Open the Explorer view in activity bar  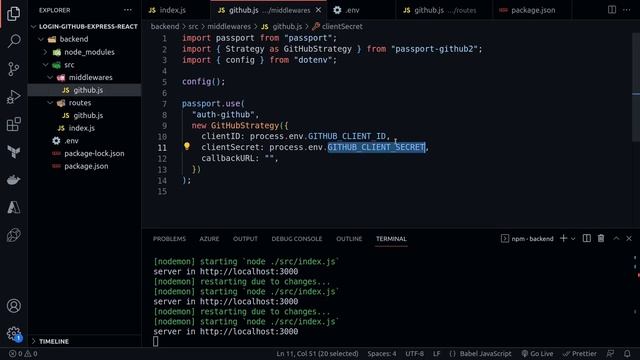[13, 13]
